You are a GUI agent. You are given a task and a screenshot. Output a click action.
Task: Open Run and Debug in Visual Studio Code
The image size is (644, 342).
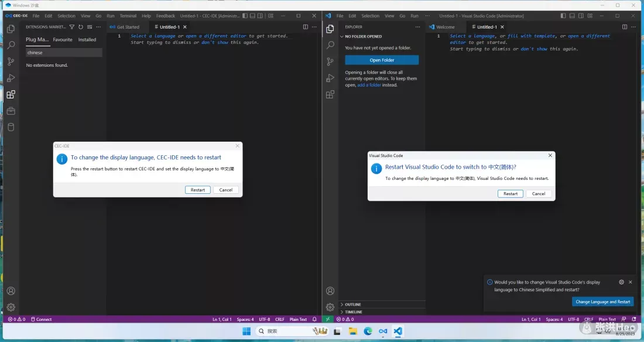(330, 78)
